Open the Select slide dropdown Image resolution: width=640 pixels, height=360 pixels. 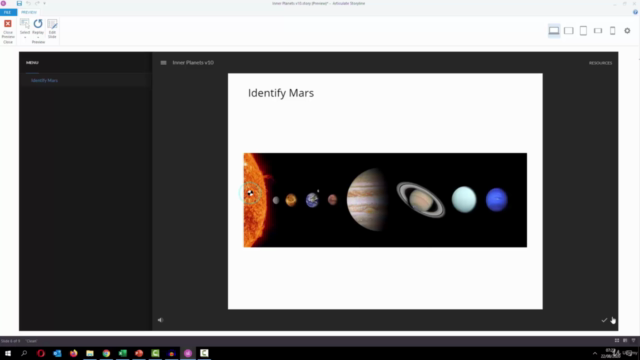pos(25,29)
